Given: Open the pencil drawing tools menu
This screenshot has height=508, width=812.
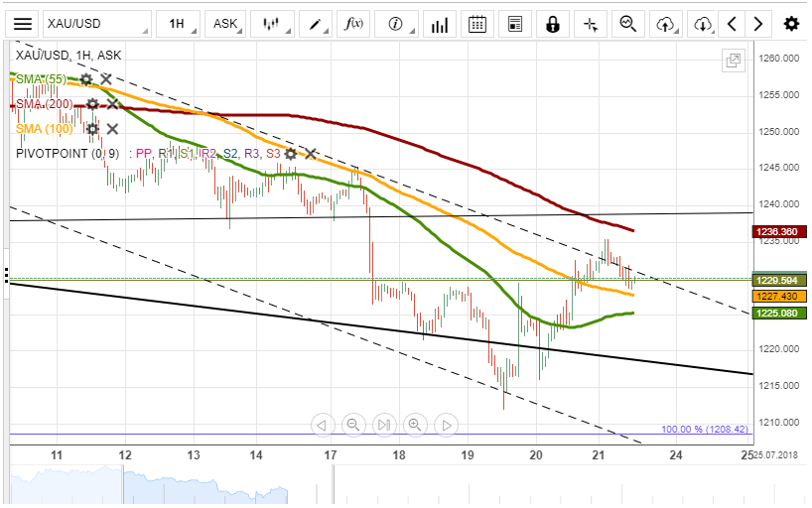Looking at the screenshot, I should click(x=316, y=24).
